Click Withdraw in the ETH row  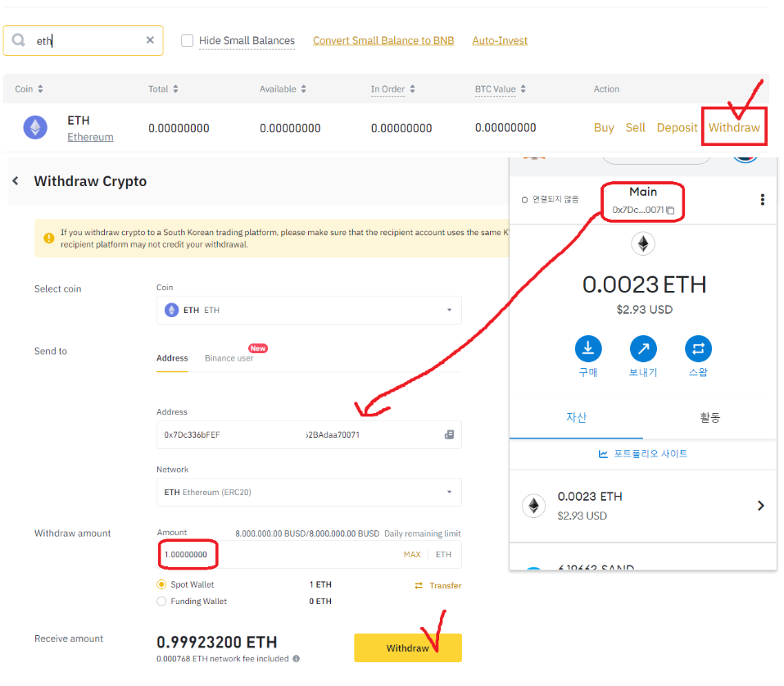point(734,128)
